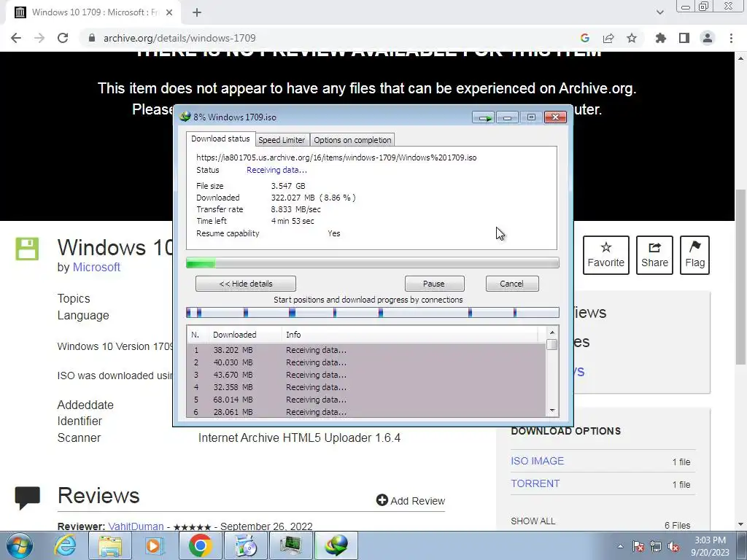
Task: Switch to Chrome on the taskbar
Action: [200, 545]
